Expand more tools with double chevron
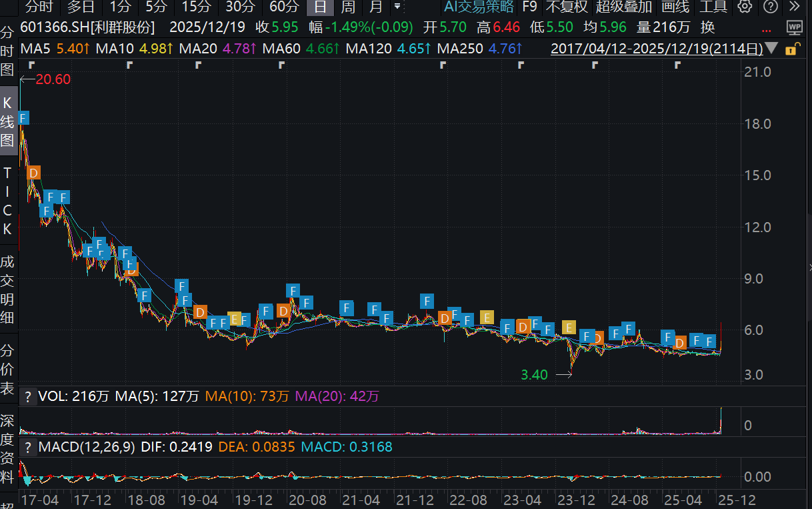This screenshot has height=509, width=812. (x=793, y=7)
